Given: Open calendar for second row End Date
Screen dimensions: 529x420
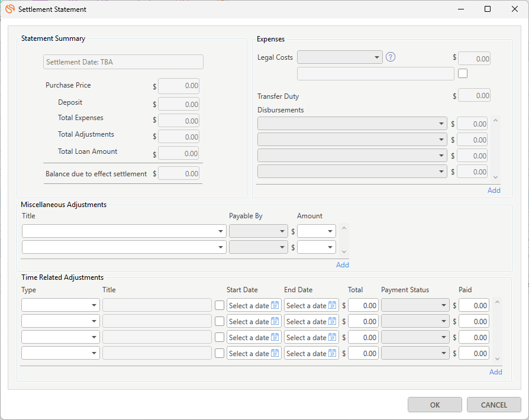Looking at the screenshot, I should click(x=332, y=321).
